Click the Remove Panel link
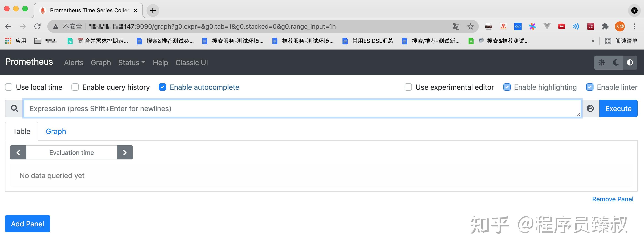This screenshot has width=644, height=251. (x=613, y=199)
